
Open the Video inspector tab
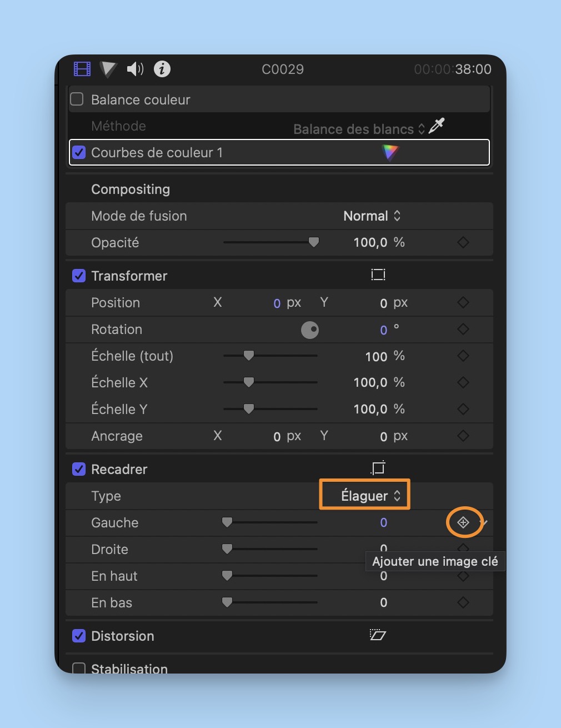82,69
